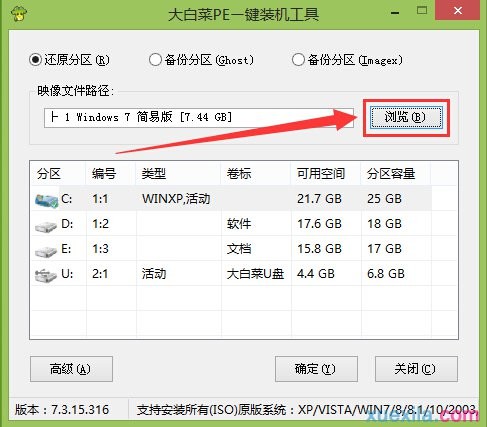The height and width of the screenshot is (427, 487).
Task: Click the '21.7 GB' free space cell
Action: pos(319,199)
